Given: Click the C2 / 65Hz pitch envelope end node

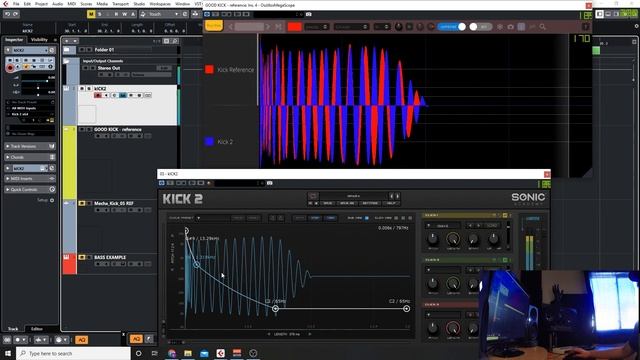Looking at the screenshot, I should [x=407, y=309].
